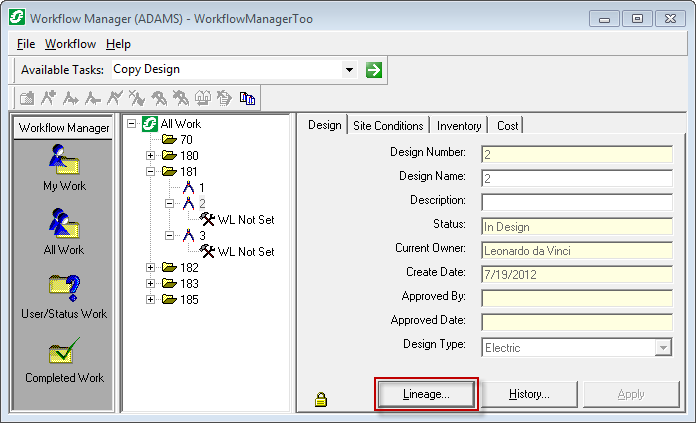Switch to the Site Conditions tab
Image resolution: width=696 pixels, height=423 pixels.
[x=388, y=126]
